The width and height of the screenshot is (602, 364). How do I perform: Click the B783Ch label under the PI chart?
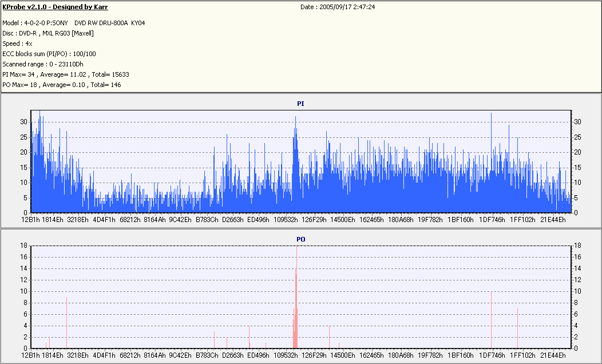tap(207, 220)
